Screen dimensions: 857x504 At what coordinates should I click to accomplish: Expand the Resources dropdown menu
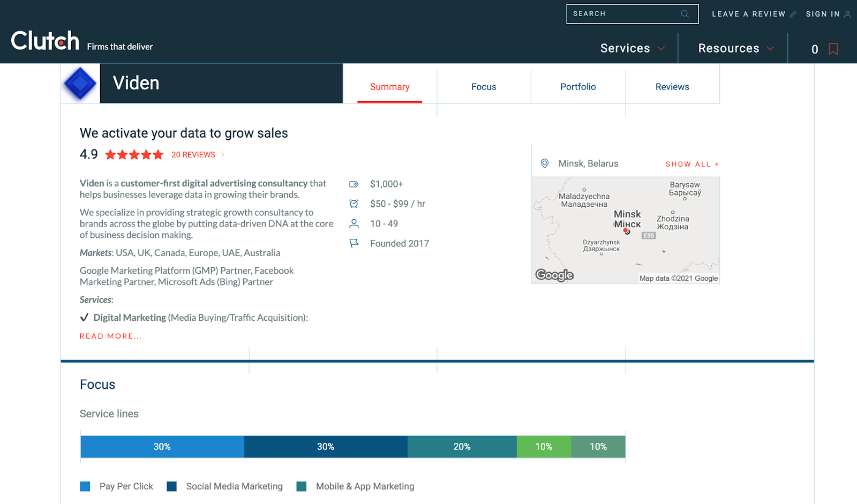[736, 48]
